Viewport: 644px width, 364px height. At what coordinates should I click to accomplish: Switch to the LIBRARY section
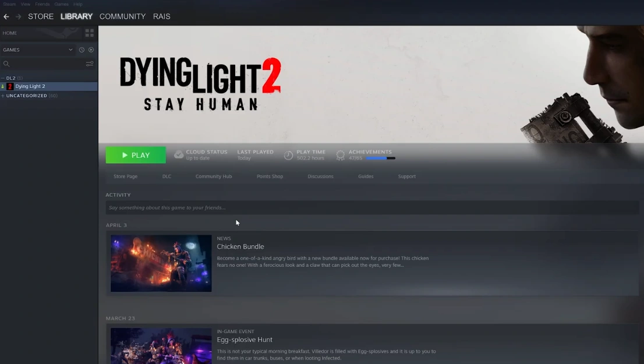point(76,16)
